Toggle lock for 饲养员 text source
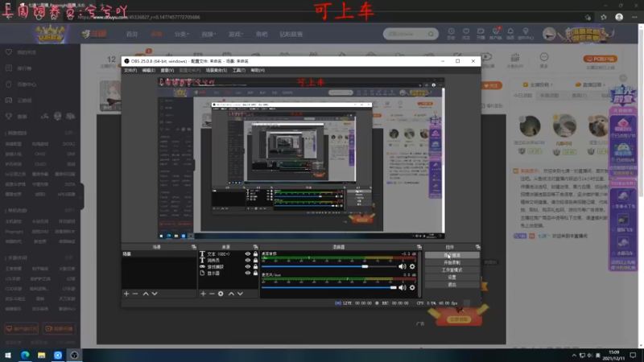This screenshot has width=644, height=362. [255, 260]
